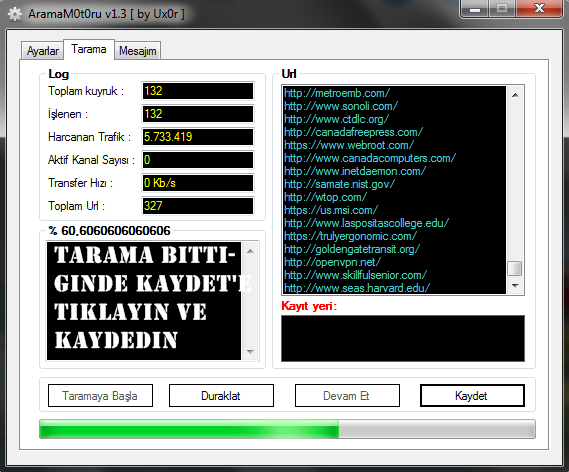Click Url list scroll down arrow
The width and height of the screenshot is (569, 472).
[x=515, y=286]
